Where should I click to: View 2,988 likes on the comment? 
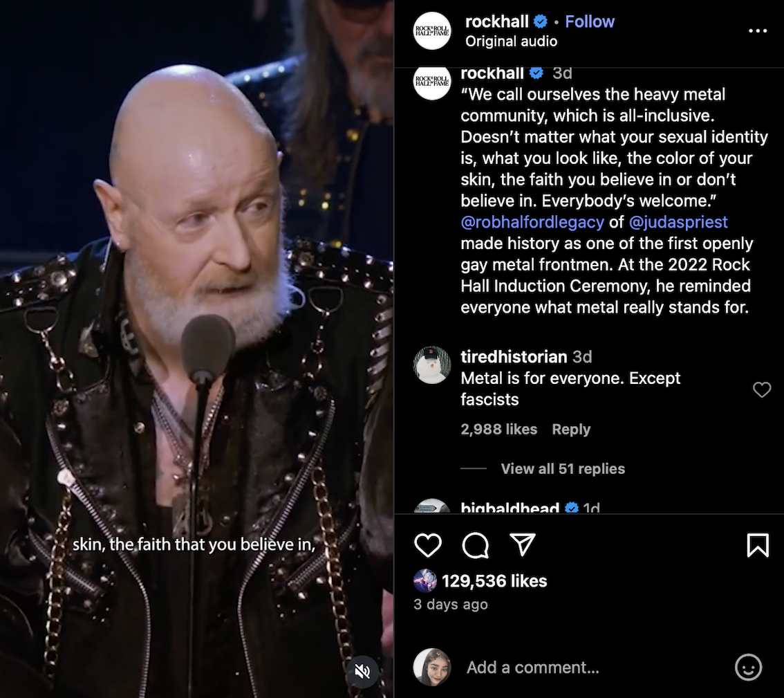(x=498, y=430)
